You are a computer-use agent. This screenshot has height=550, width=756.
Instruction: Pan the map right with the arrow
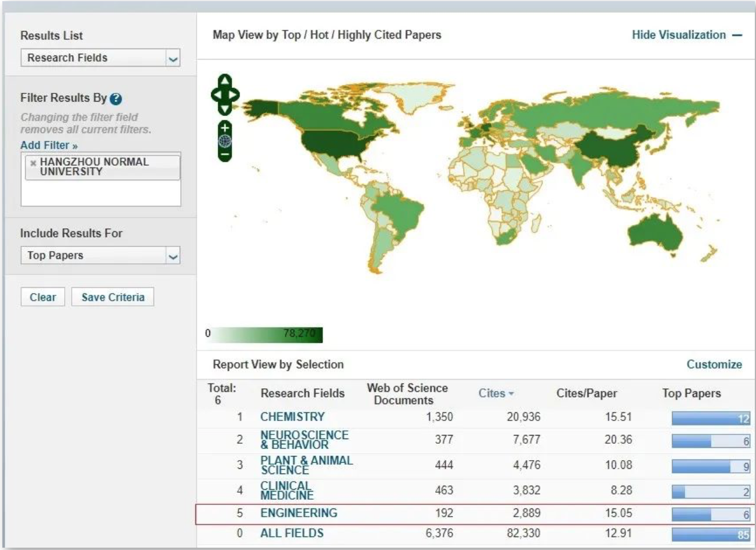(x=235, y=95)
